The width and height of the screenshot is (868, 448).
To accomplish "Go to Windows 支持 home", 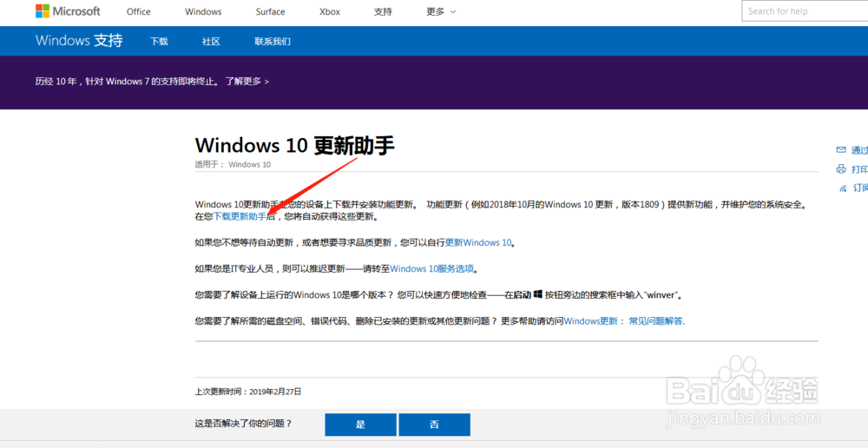I will [79, 41].
